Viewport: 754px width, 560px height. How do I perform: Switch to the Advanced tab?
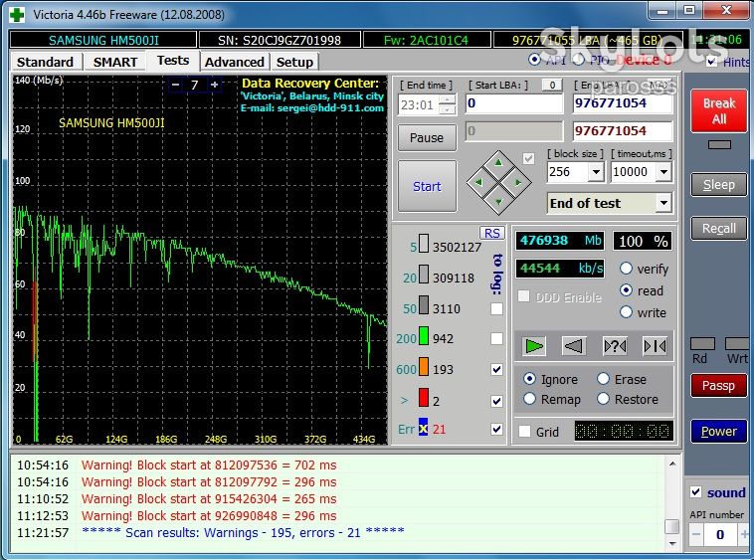pyautogui.click(x=234, y=62)
